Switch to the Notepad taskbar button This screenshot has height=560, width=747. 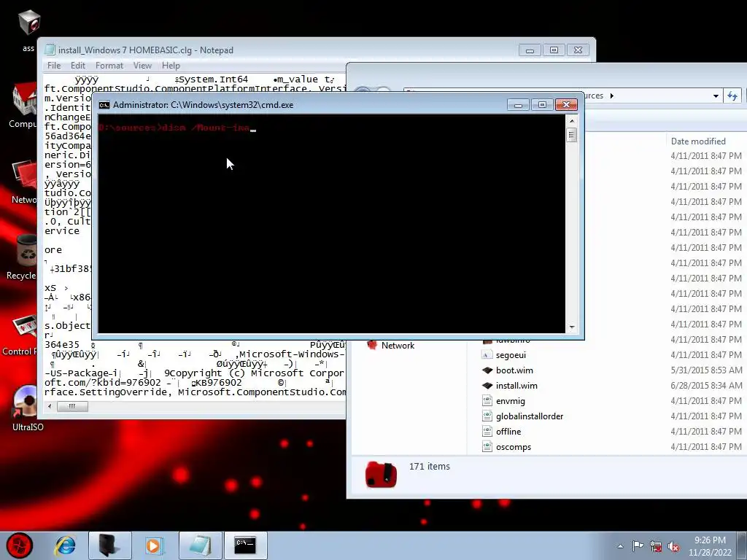[x=201, y=545]
